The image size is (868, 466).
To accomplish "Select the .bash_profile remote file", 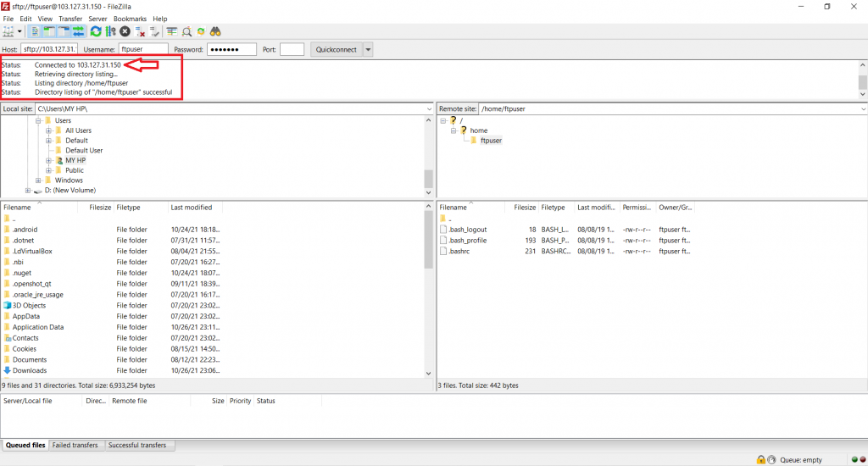I will pyautogui.click(x=468, y=240).
